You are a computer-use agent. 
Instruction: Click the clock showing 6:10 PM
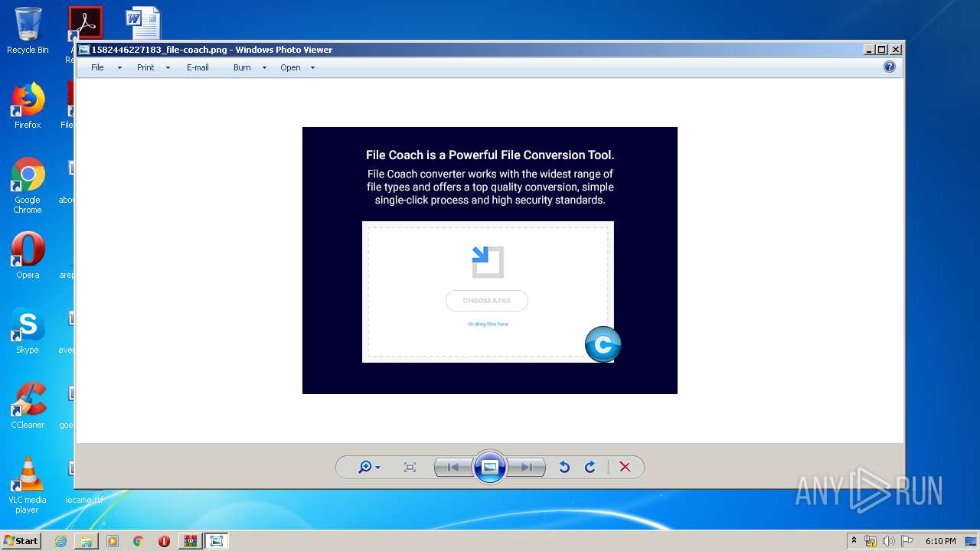pyautogui.click(x=940, y=541)
